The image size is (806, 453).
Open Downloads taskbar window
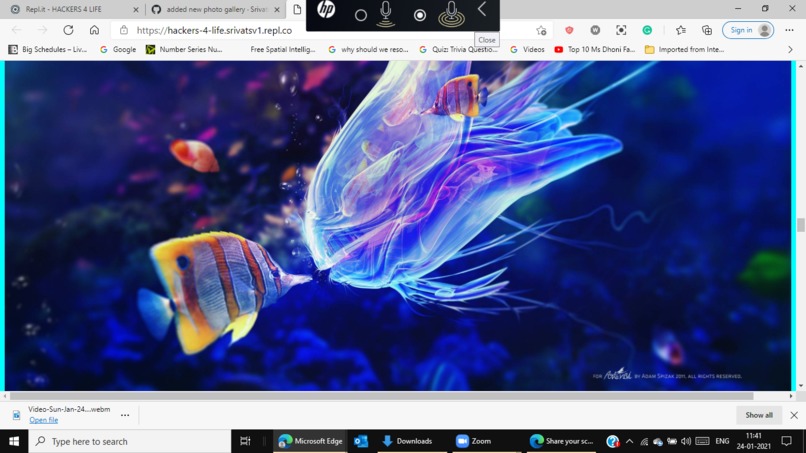(x=409, y=441)
